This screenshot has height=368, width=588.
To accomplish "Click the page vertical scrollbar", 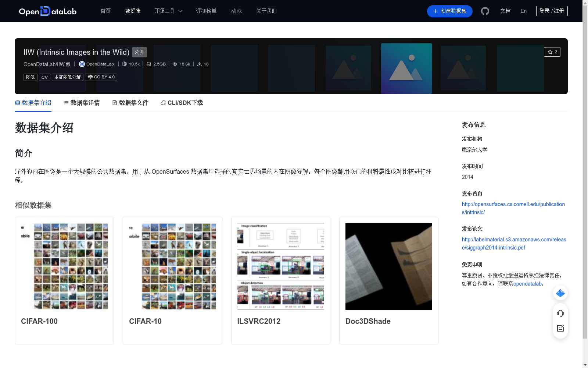I will (x=585, y=171).
